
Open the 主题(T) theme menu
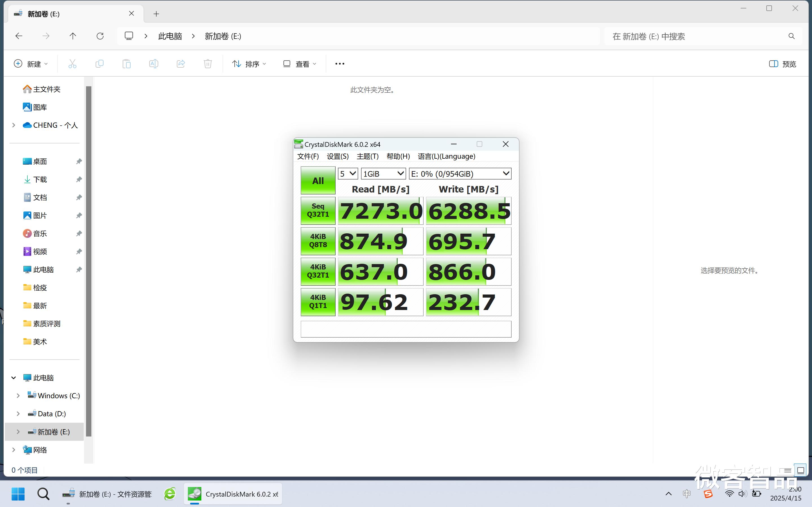[368, 156]
